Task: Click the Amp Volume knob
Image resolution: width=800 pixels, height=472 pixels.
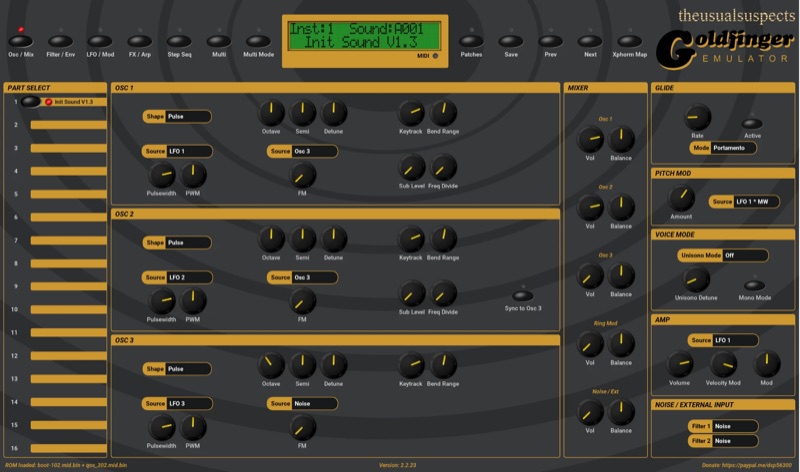Action: point(680,364)
